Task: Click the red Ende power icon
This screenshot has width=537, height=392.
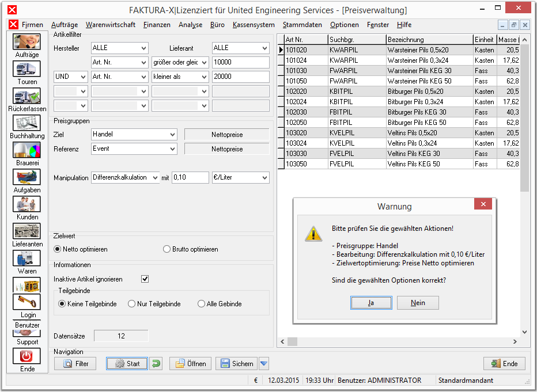Action: [27, 356]
